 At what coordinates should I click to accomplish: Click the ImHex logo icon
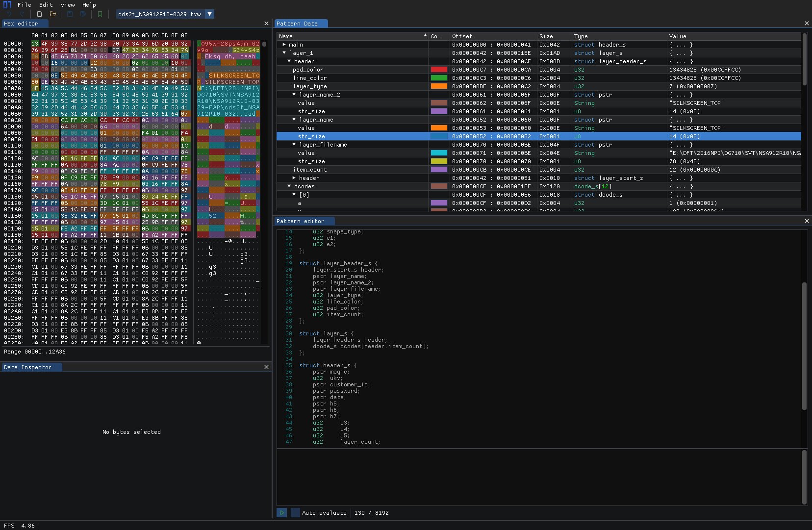pos(7,4)
